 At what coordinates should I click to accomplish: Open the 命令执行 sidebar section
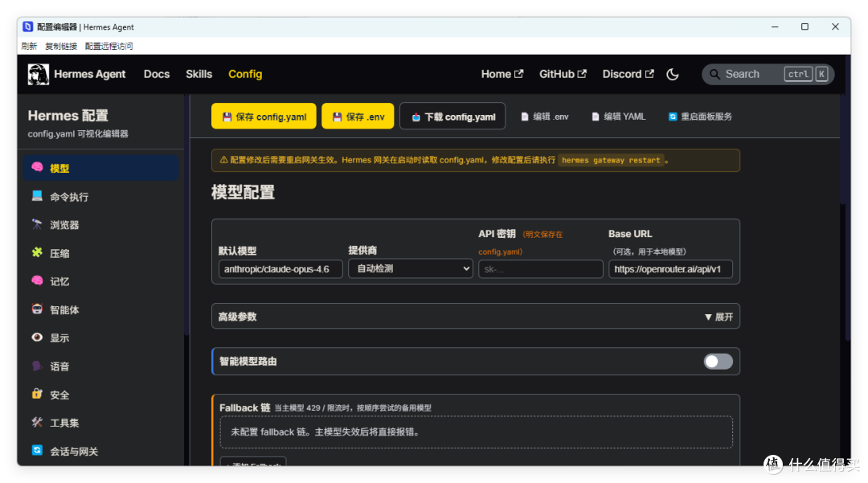point(100,196)
